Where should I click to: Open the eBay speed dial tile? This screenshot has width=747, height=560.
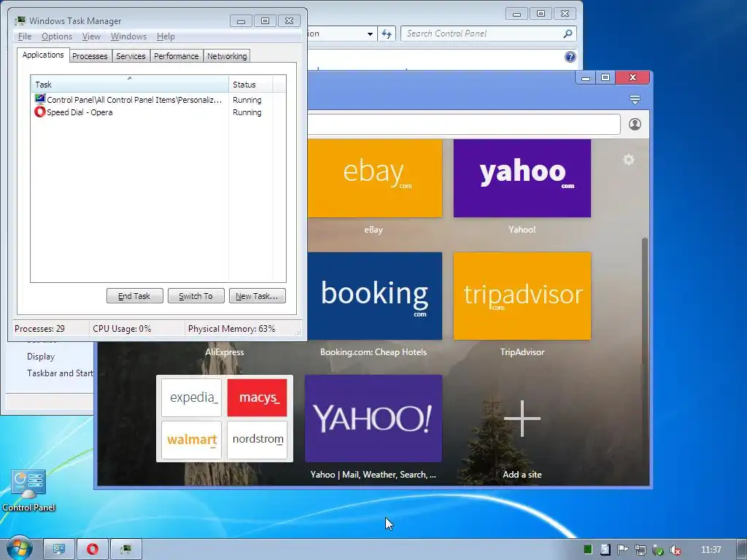[x=374, y=178]
